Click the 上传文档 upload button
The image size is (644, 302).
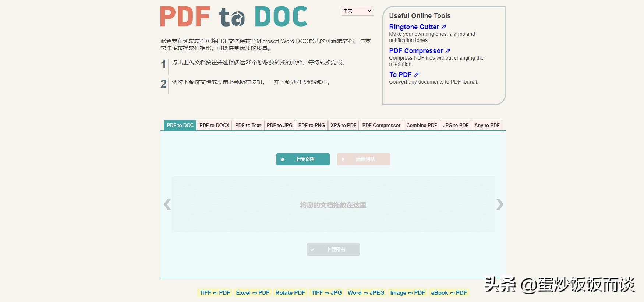point(303,159)
